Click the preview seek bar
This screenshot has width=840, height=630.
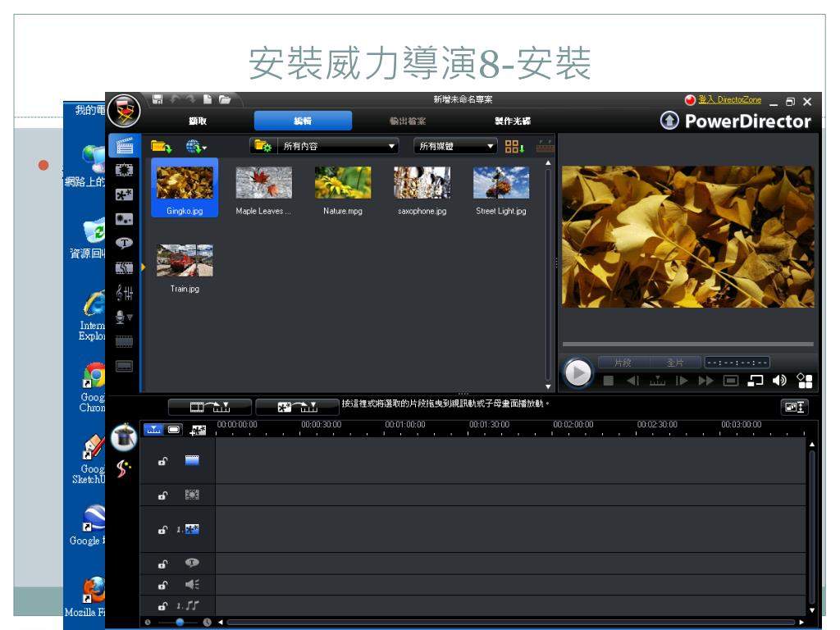[688, 344]
